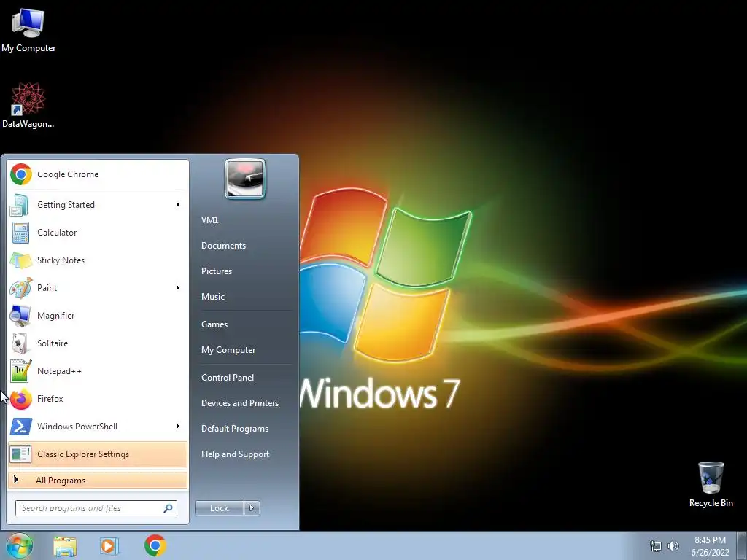Expand the Windows PowerShell submenu arrow
The height and width of the screenshot is (560, 747).
point(178,426)
